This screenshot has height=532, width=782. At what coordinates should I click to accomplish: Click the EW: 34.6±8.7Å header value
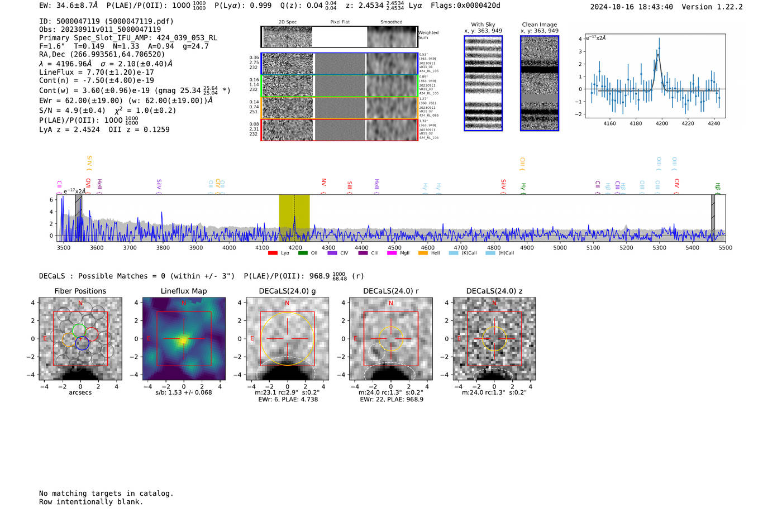[x=68, y=6]
